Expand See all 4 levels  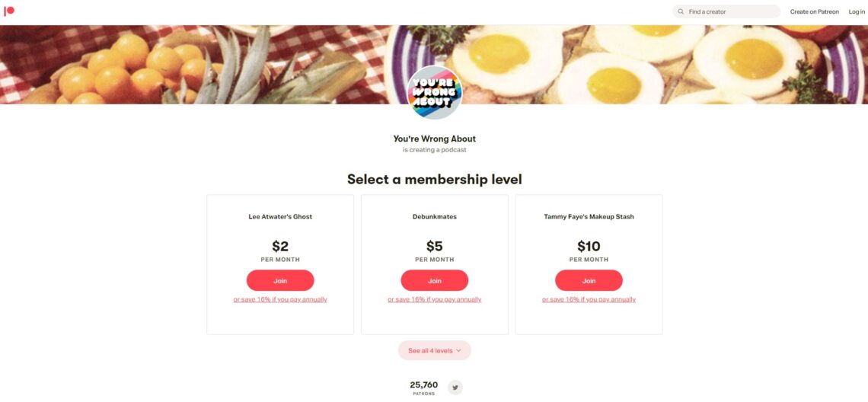pyautogui.click(x=430, y=351)
